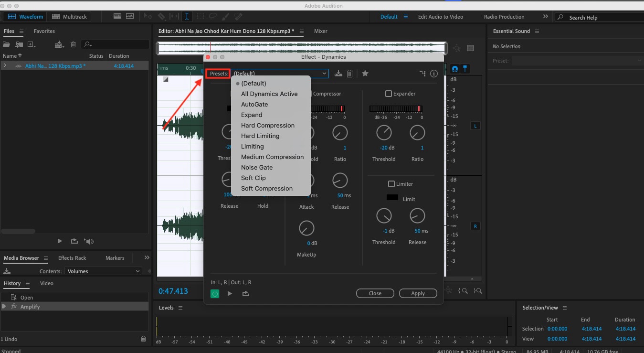Select the Time Selection tool in toolbar
The width and height of the screenshot is (644, 353).
pyautogui.click(x=187, y=16)
